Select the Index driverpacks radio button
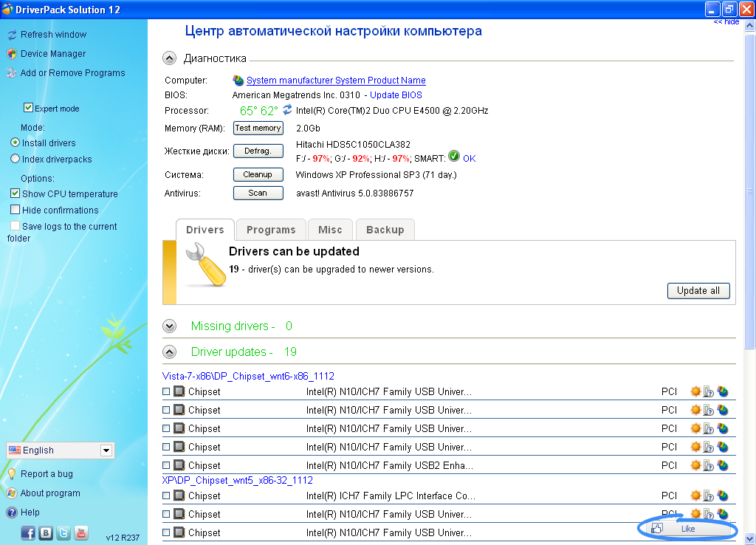This screenshot has height=545, width=756. tap(15, 159)
